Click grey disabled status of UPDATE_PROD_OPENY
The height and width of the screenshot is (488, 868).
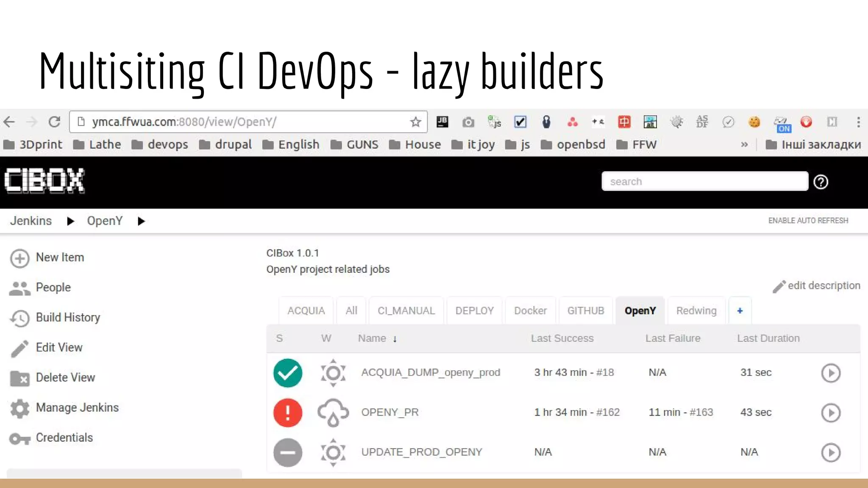click(x=288, y=452)
